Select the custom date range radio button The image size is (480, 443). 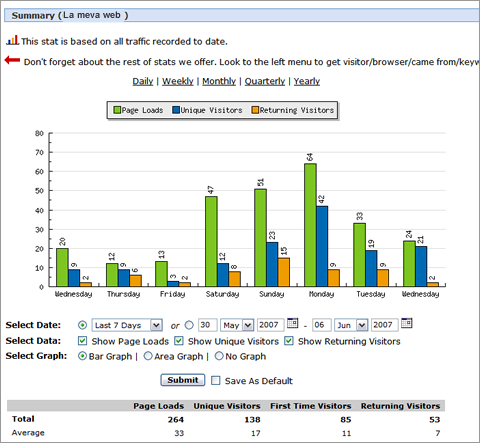tap(189, 325)
